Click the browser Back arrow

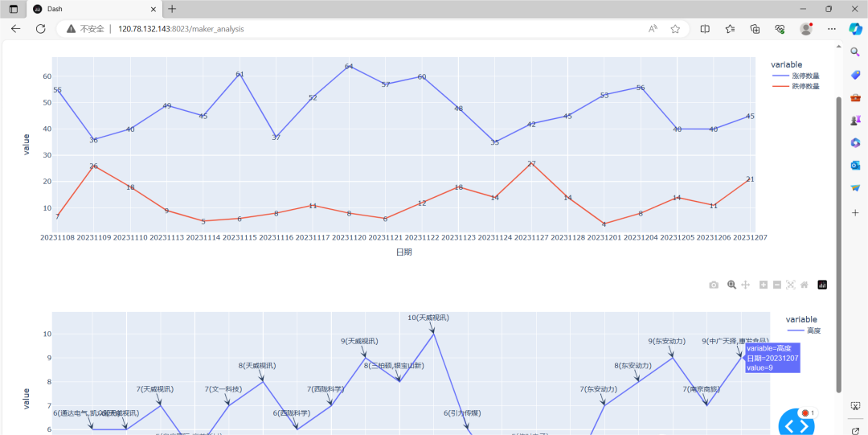tap(15, 29)
